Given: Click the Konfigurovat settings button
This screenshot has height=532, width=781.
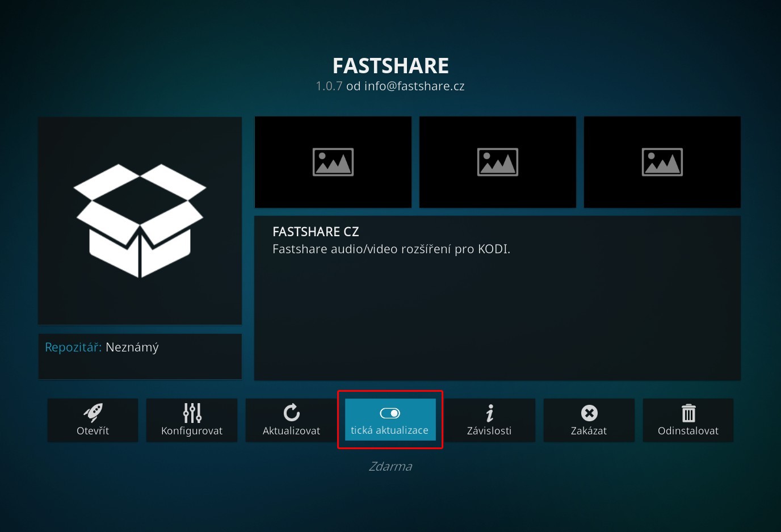Looking at the screenshot, I should point(192,420).
